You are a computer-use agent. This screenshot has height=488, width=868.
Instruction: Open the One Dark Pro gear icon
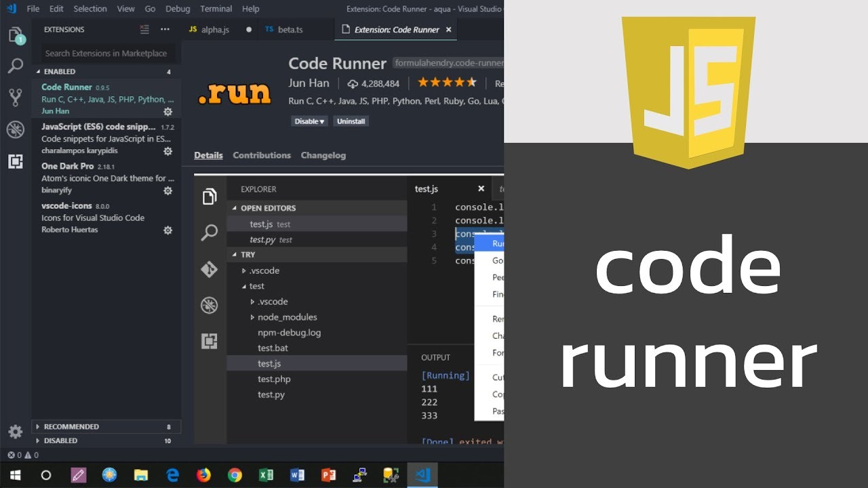click(x=168, y=190)
